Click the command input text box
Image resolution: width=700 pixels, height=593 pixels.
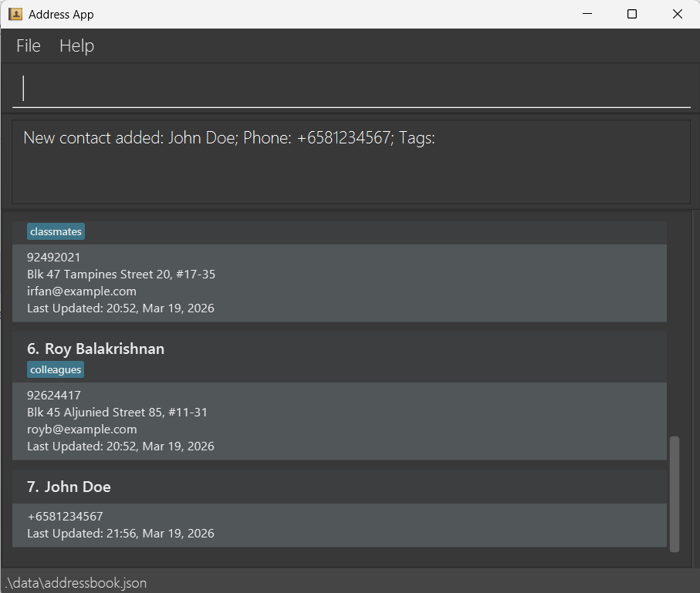[x=351, y=88]
